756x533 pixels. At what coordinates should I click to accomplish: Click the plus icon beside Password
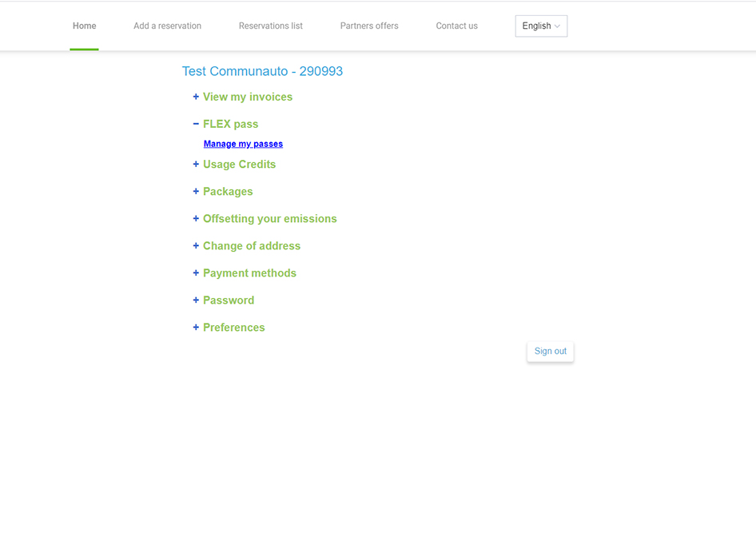point(196,300)
